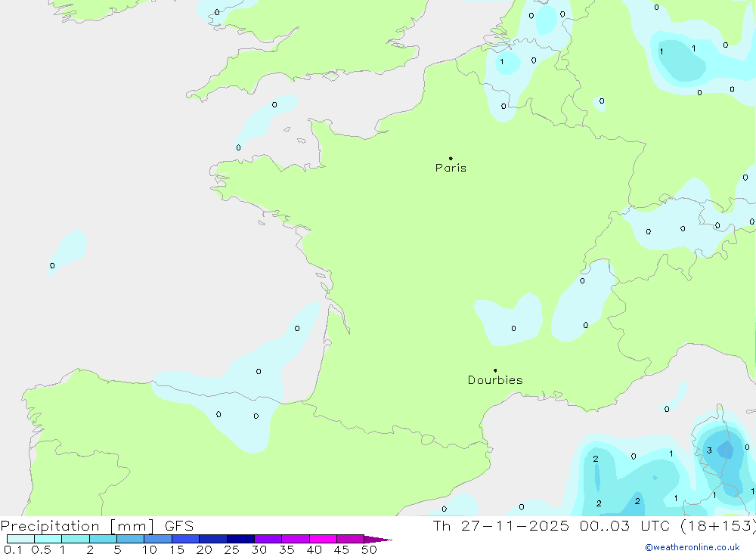
Task: Select the black dot marker above Dourbies
Action: (x=495, y=370)
